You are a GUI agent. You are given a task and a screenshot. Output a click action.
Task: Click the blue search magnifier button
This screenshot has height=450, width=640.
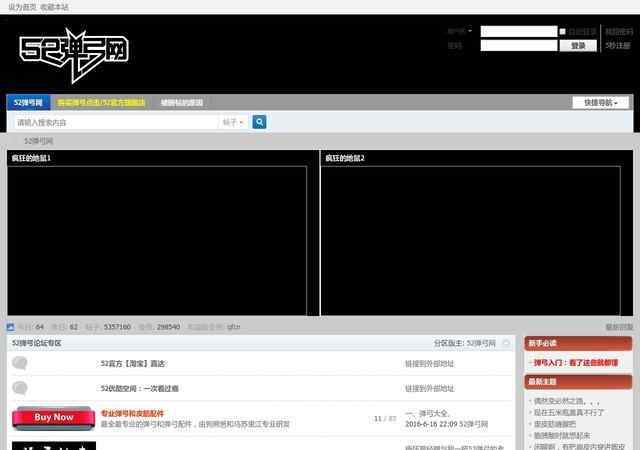(x=259, y=122)
